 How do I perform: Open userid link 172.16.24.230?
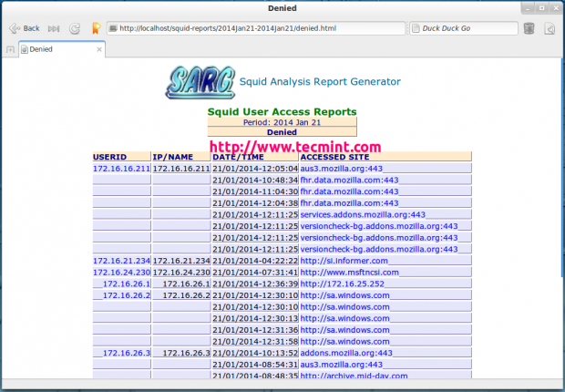pos(121,273)
